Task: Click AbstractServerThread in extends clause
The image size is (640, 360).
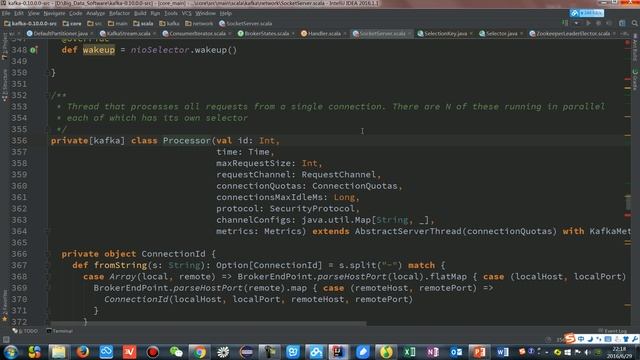Action: click(408, 231)
